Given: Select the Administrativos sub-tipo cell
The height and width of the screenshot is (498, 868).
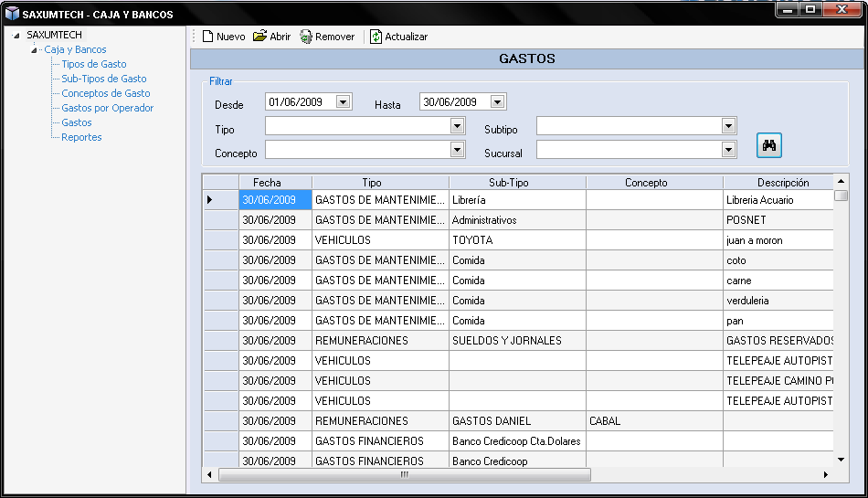Looking at the screenshot, I should pyautogui.click(x=517, y=220).
